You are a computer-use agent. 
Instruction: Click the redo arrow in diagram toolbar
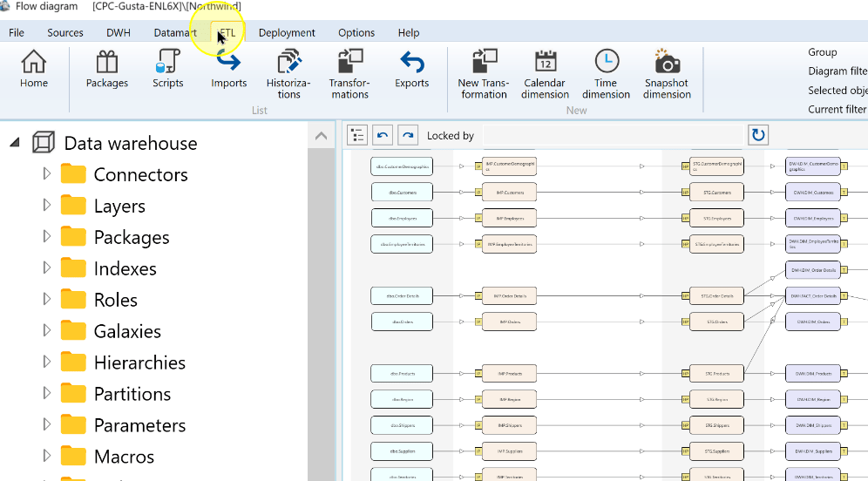(x=408, y=135)
